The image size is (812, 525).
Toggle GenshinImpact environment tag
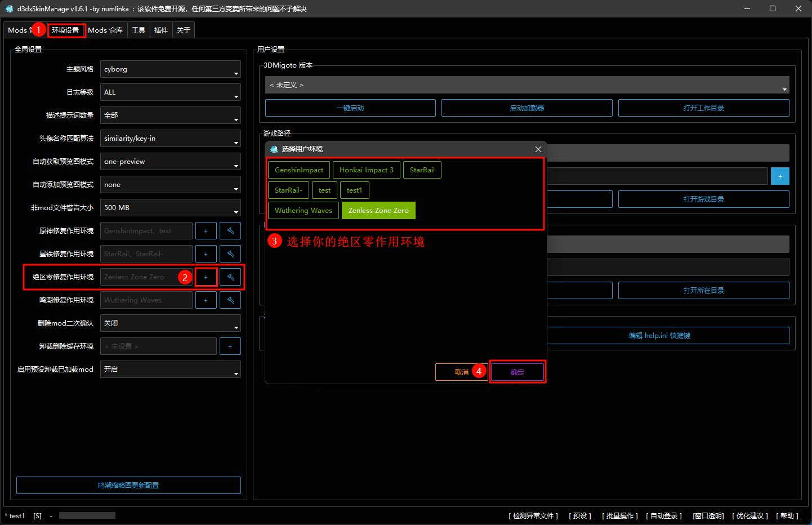click(x=299, y=170)
